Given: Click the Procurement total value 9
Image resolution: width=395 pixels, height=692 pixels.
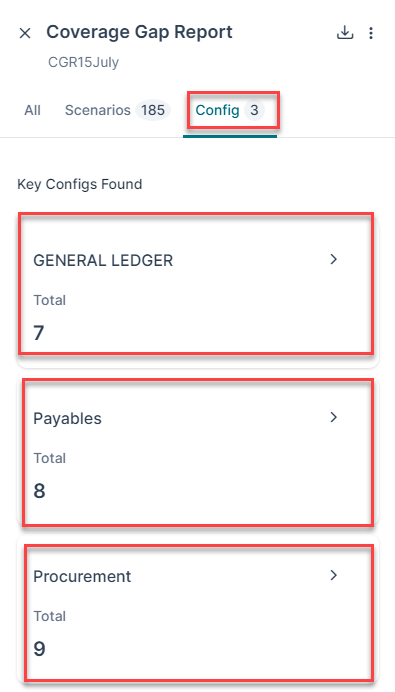Looking at the screenshot, I should coord(39,649).
